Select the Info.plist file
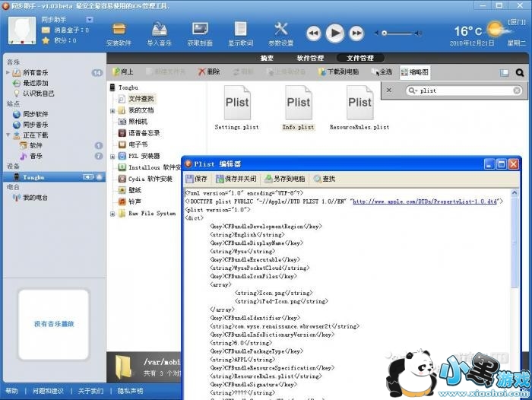 (x=298, y=108)
